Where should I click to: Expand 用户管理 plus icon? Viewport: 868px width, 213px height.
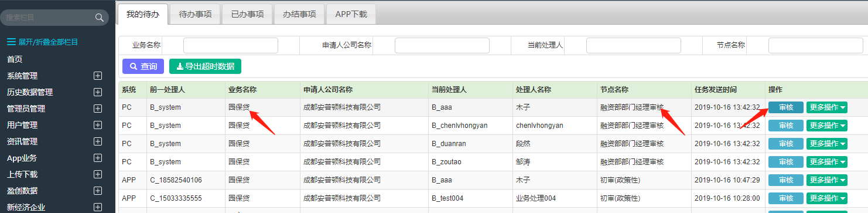coord(98,125)
